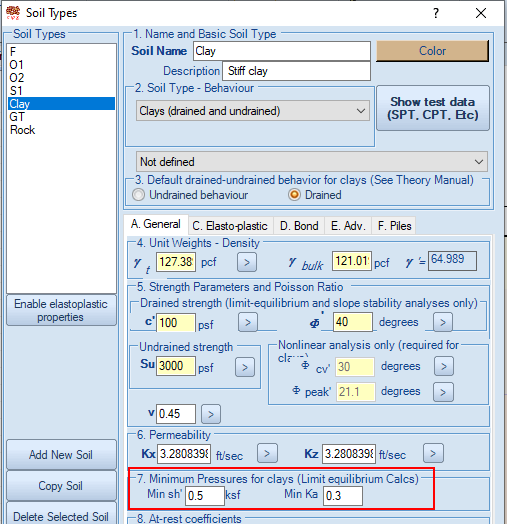Image resolution: width=507 pixels, height=524 pixels.
Task: Select soil S1 in the list
Action: coord(61,91)
